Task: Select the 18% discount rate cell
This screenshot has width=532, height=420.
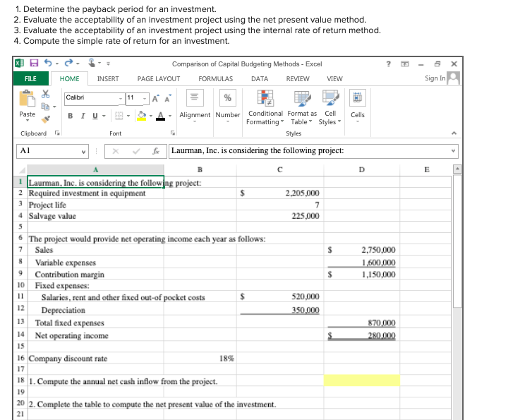Action: coord(200,358)
